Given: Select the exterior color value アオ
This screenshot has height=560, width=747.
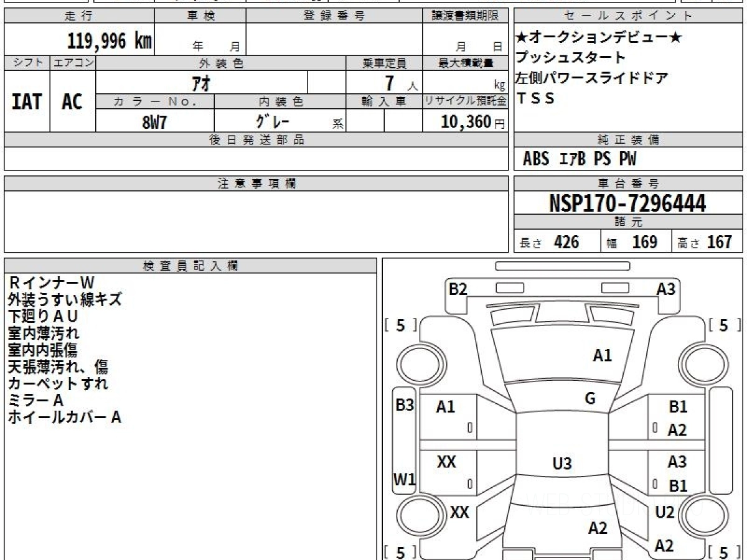Looking at the screenshot, I should tap(202, 82).
